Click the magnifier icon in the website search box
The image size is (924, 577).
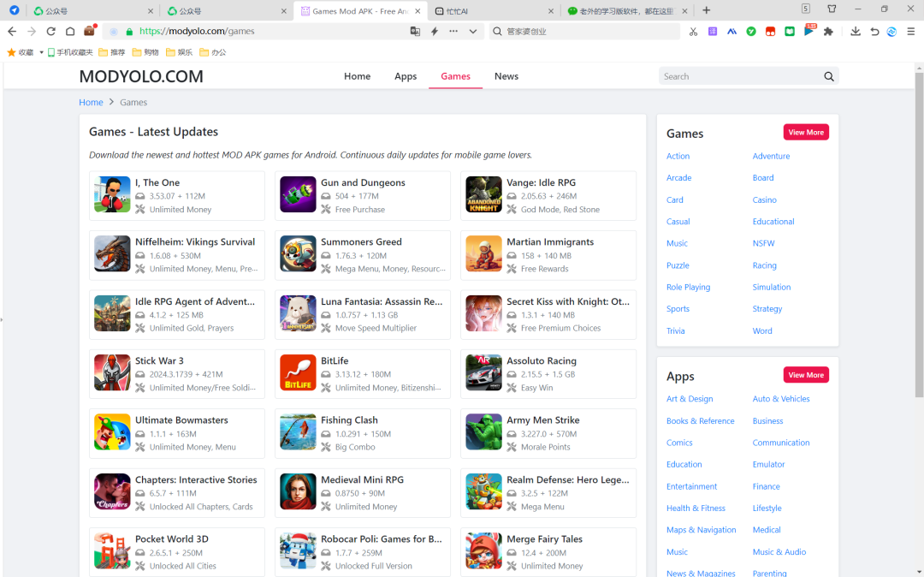pyautogui.click(x=828, y=76)
